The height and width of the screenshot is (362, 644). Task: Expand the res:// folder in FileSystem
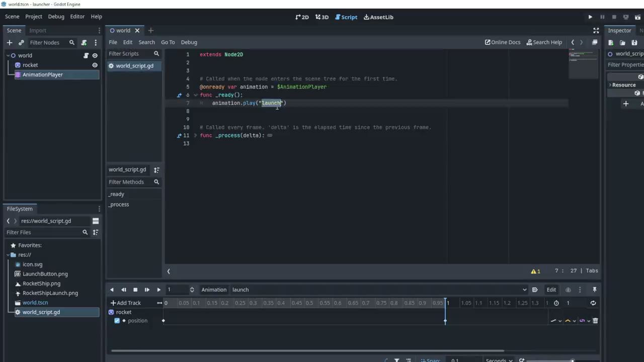(7, 254)
